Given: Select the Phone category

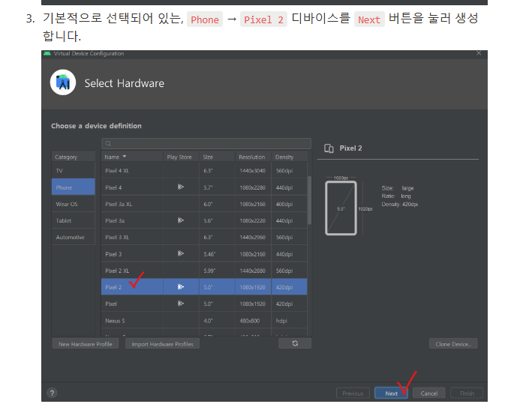Looking at the screenshot, I should [x=74, y=187].
